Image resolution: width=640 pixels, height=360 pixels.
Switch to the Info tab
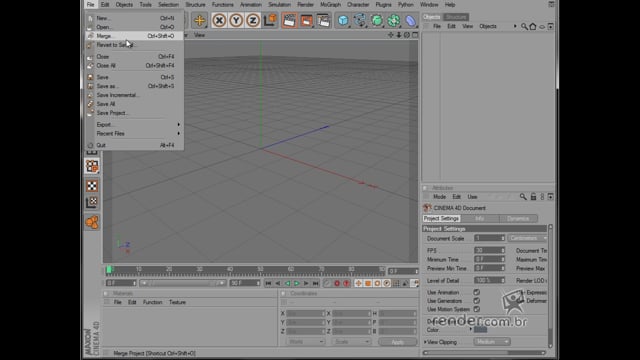point(480,218)
